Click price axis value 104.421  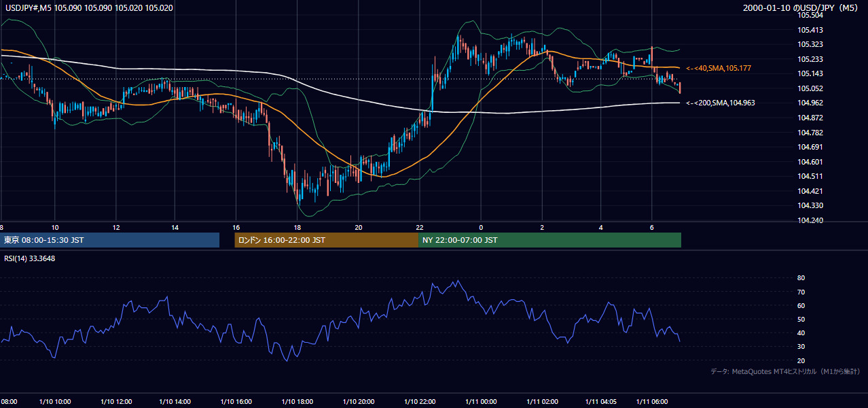pyautogui.click(x=810, y=191)
